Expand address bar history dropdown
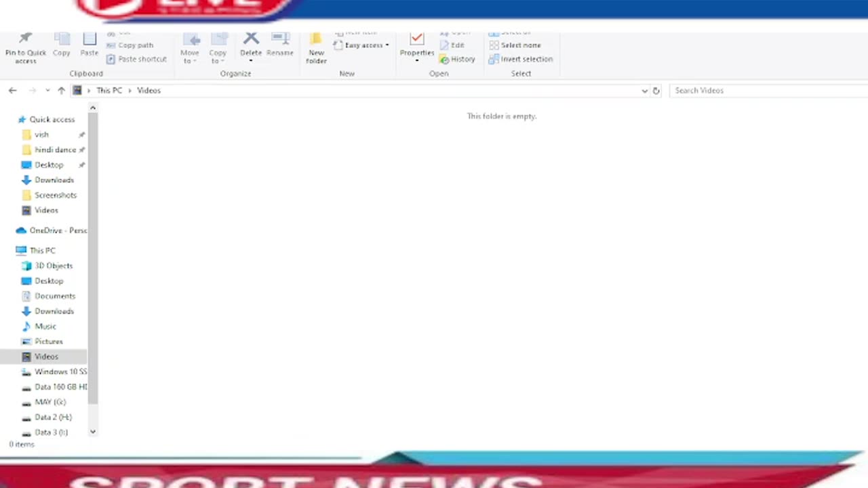 pyautogui.click(x=644, y=91)
